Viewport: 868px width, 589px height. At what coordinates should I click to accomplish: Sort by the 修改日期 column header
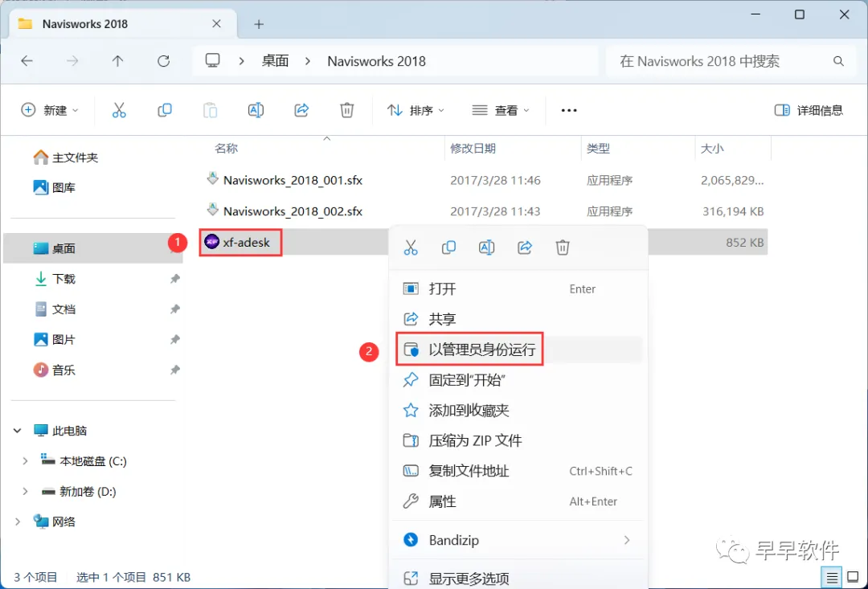pos(473,149)
